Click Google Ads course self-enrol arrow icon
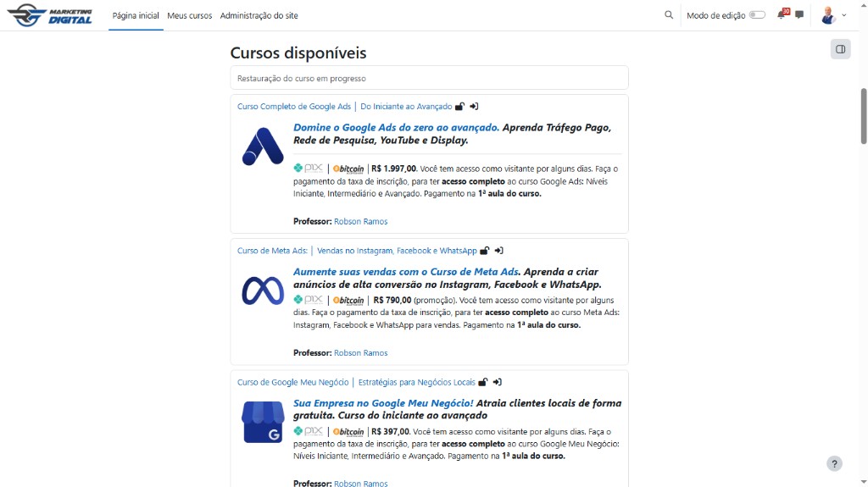 [x=474, y=106]
